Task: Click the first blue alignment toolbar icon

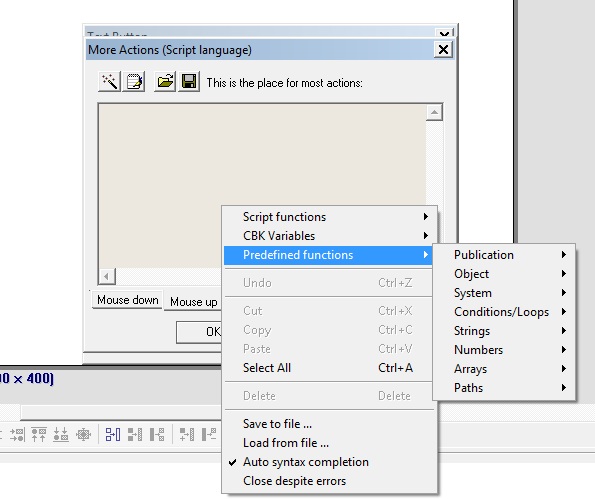Action: point(113,434)
